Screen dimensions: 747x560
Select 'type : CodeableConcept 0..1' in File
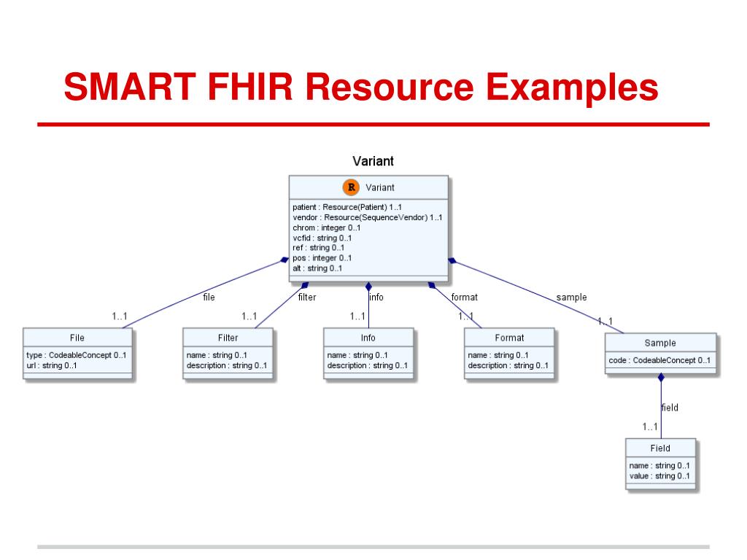[x=76, y=355]
